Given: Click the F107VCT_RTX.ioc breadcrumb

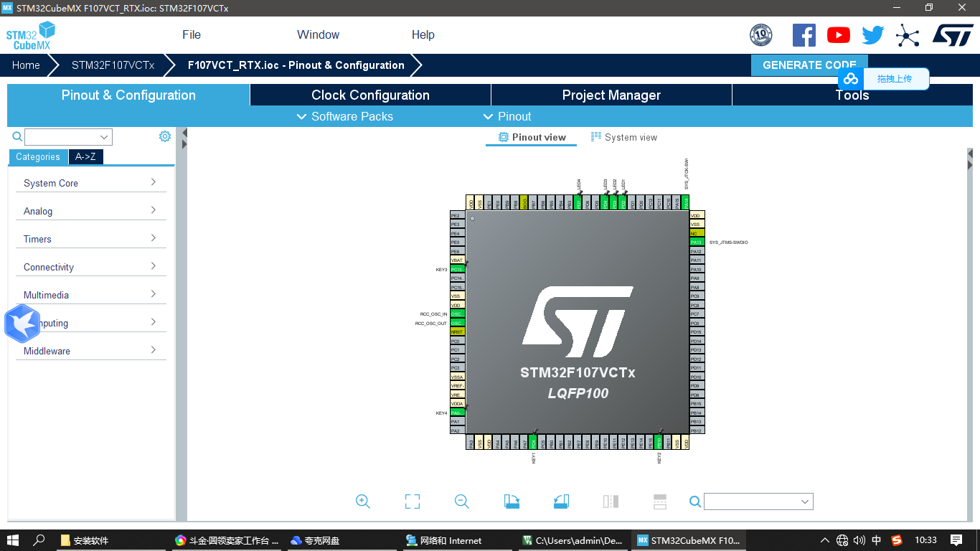Looking at the screenshot, I should (296, 65).
